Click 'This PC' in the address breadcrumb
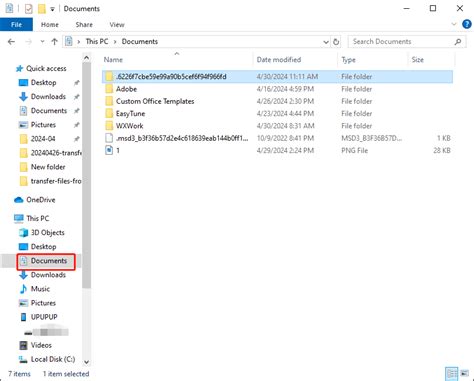Screen dimensions: 474x381 click(97, 42)
